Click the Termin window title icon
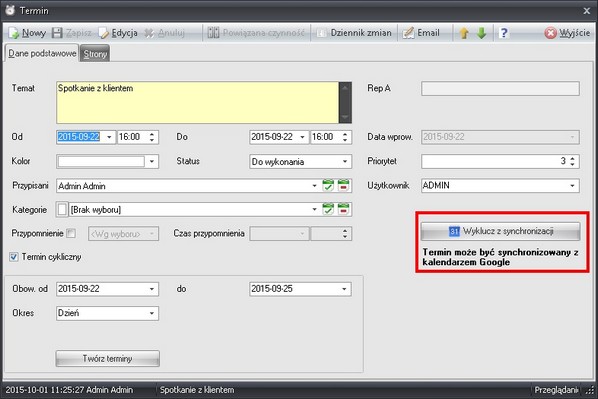 coord(10,10)
